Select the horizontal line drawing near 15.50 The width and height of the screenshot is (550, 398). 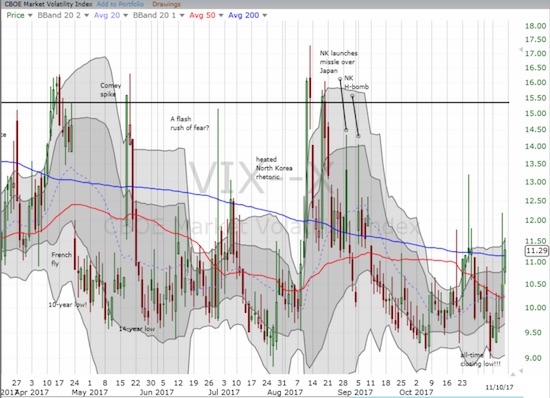point(255,102)
